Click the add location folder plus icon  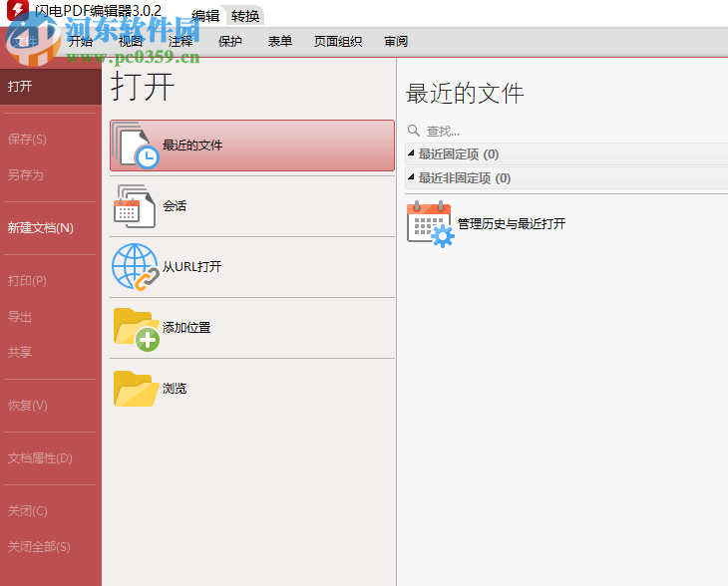coord(137,329)
